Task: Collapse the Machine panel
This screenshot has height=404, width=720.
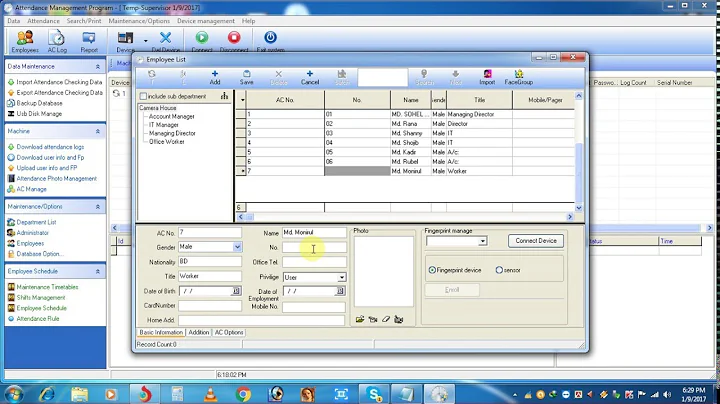Action: 98,131
